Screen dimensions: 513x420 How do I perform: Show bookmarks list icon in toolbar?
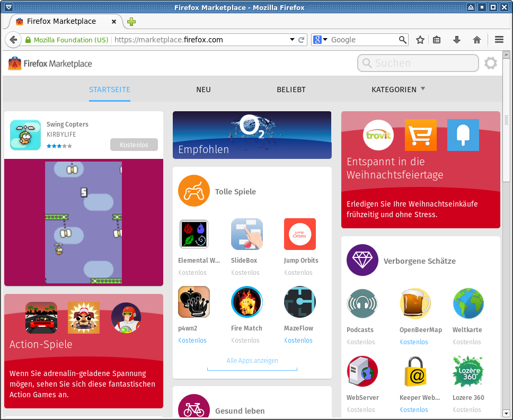point(437,40)
